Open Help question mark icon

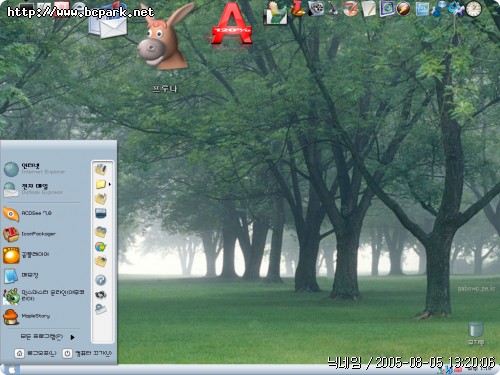click(100, 280)
